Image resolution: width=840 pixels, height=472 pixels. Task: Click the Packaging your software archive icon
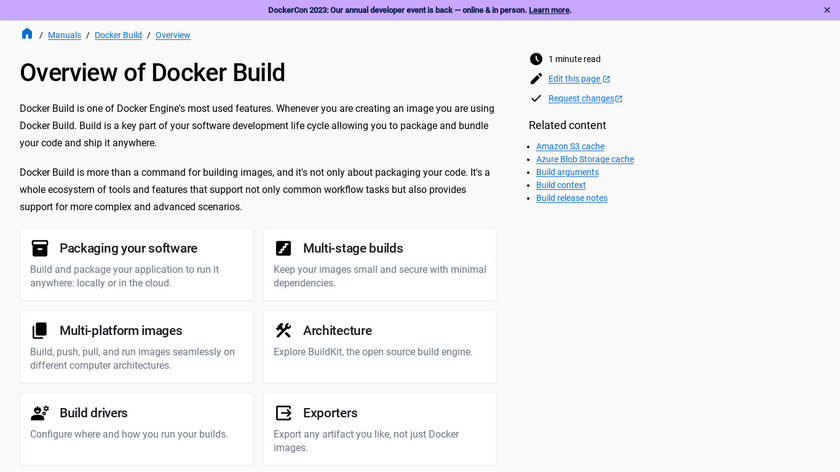pos(40,248)
